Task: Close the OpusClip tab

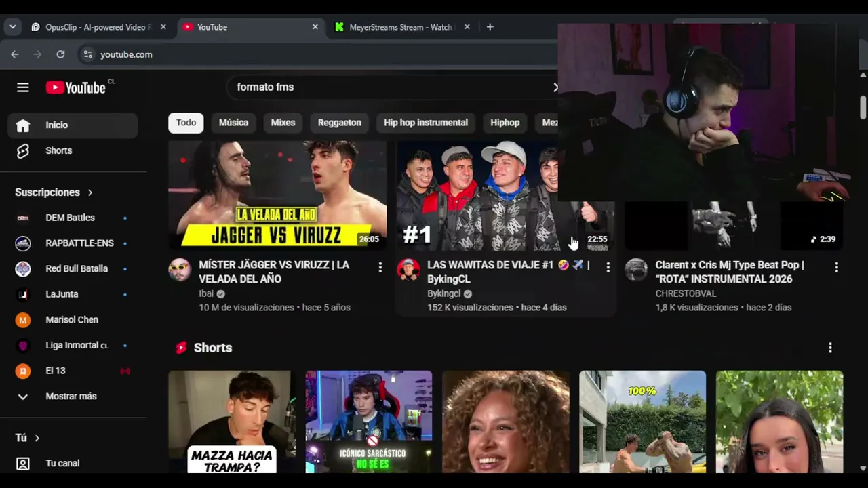Action: 163,27
